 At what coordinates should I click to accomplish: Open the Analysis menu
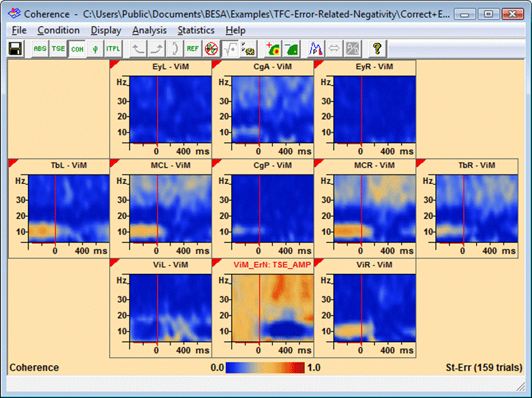149,30
